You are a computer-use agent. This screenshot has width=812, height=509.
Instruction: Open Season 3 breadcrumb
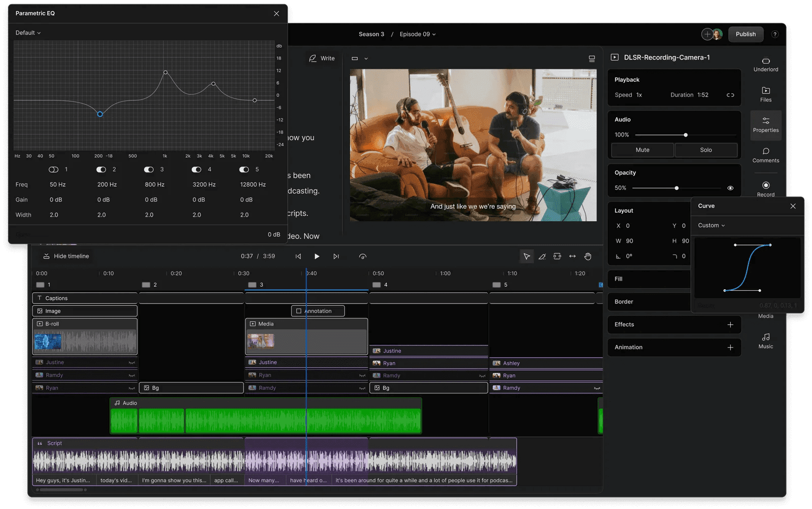pos(371,35)
